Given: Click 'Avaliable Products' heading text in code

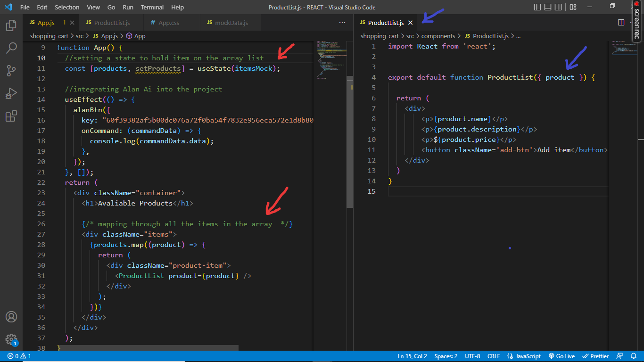Looking at the screenshot, I should coord(135,203).
